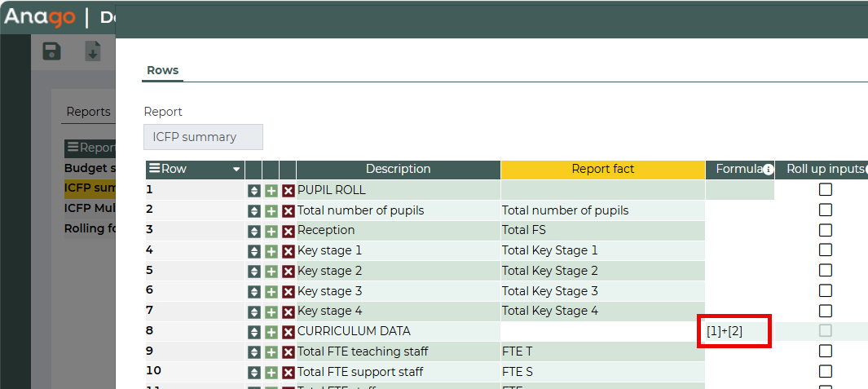Enable roll up inputs for Key stage 2
The image size is (868, 389).
coord(826,270)
